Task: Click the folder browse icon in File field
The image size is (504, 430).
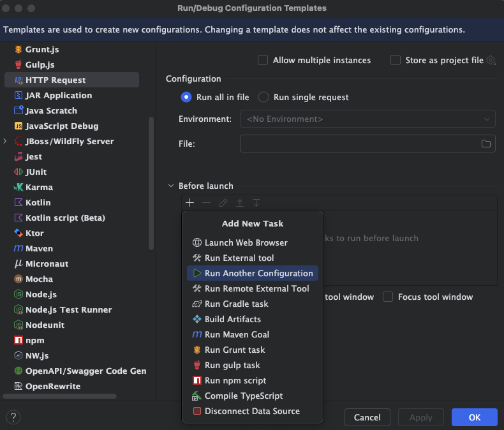Action: (486, 144)
